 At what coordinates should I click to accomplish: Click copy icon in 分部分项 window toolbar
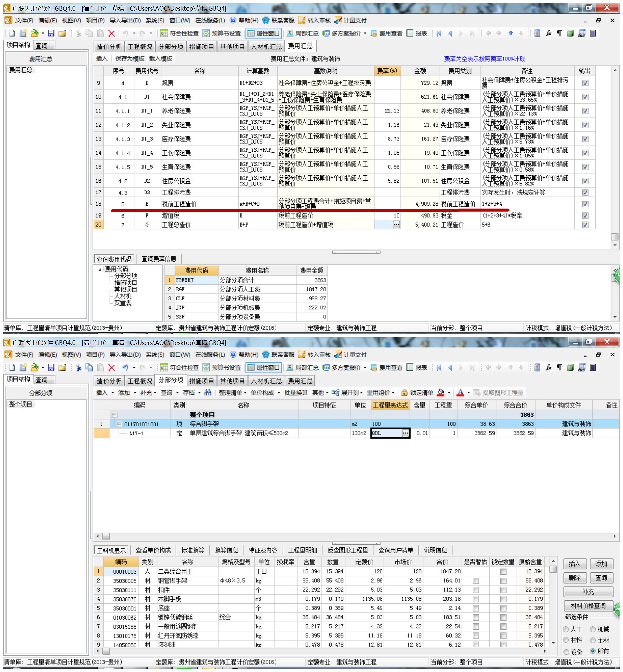(89, 367)
